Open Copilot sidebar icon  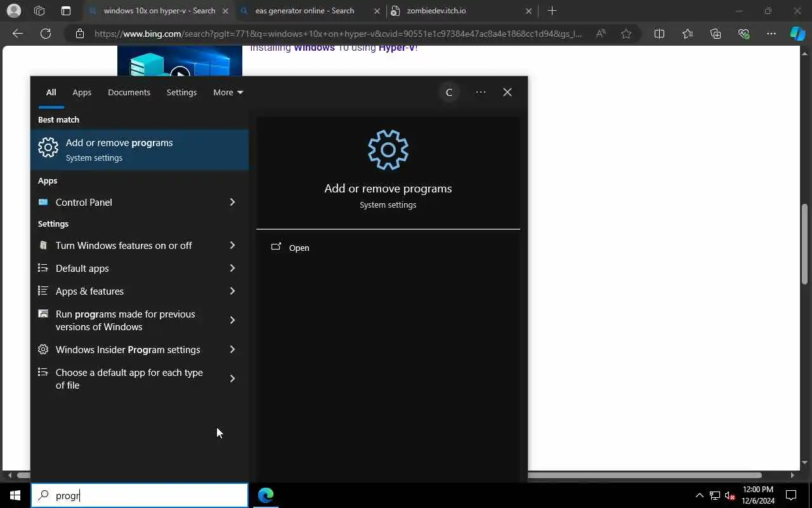pyautogui.click(x=797, y=34)
